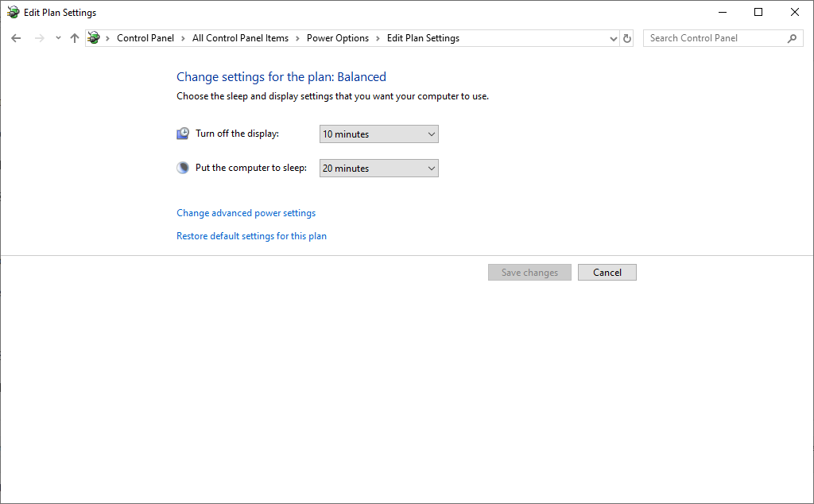Open Change advanced power settings
Screen dimensions: 814x504
pos(246,213)
